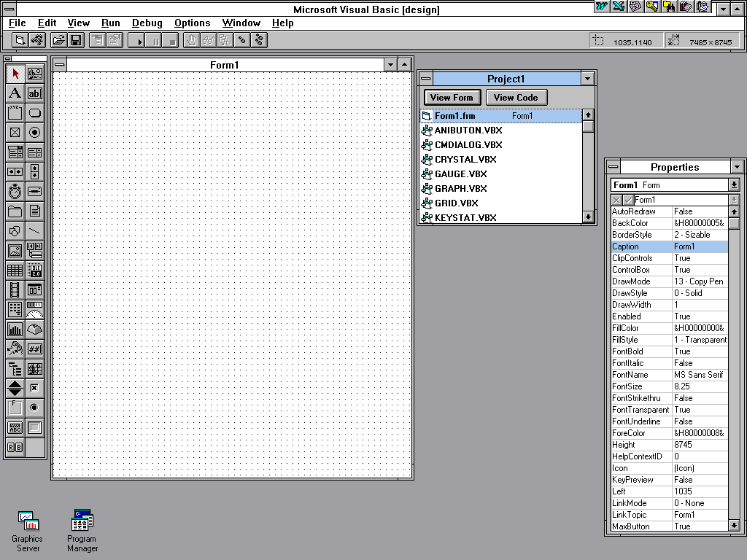Launch Microsoft Word from the Office toolbar
Screen dimensions: 747x560
602,6
